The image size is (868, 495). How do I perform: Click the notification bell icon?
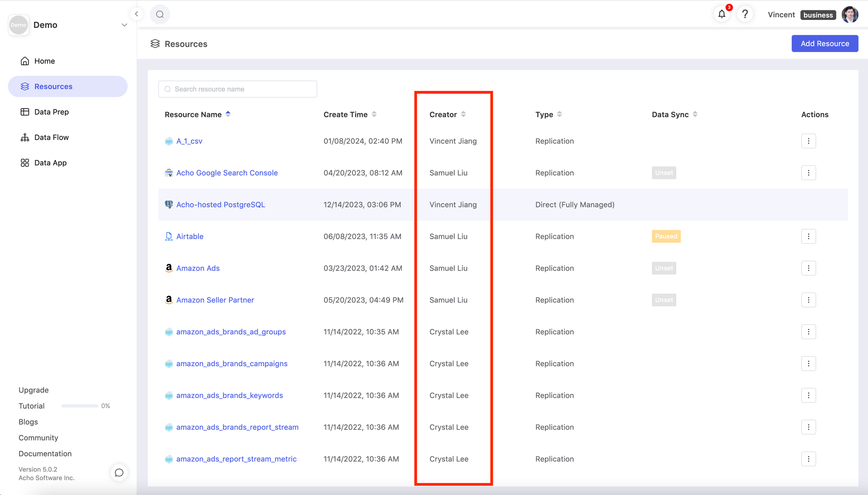click(x=721, y=14)
